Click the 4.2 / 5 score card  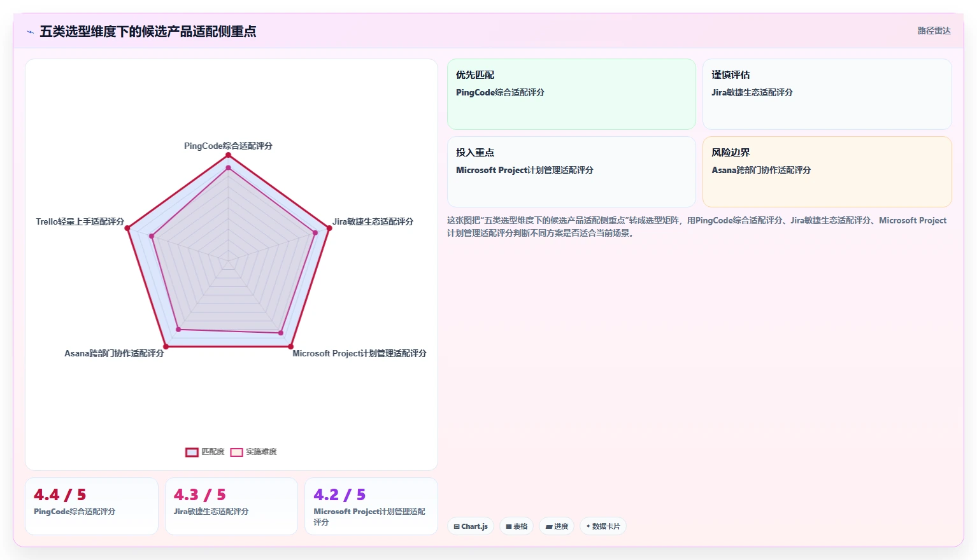click(371, 506)
